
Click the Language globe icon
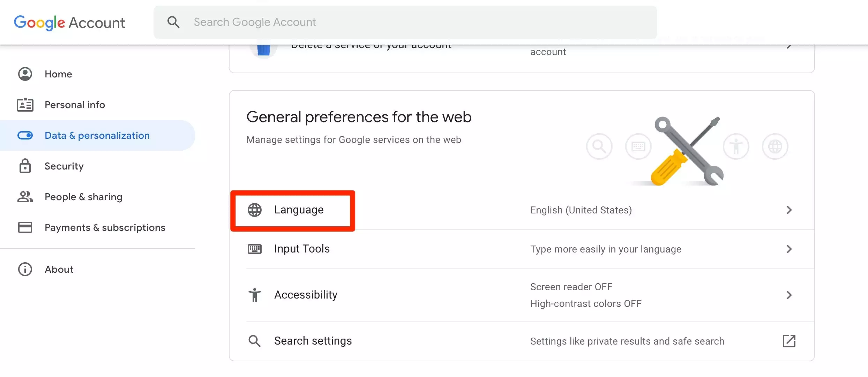click(255, 210)
